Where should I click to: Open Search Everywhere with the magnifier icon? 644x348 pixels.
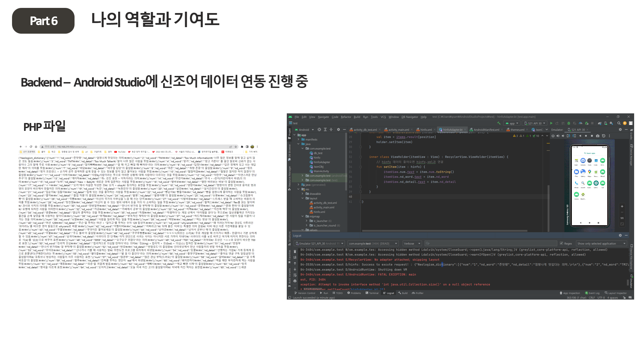pos(619,123)
